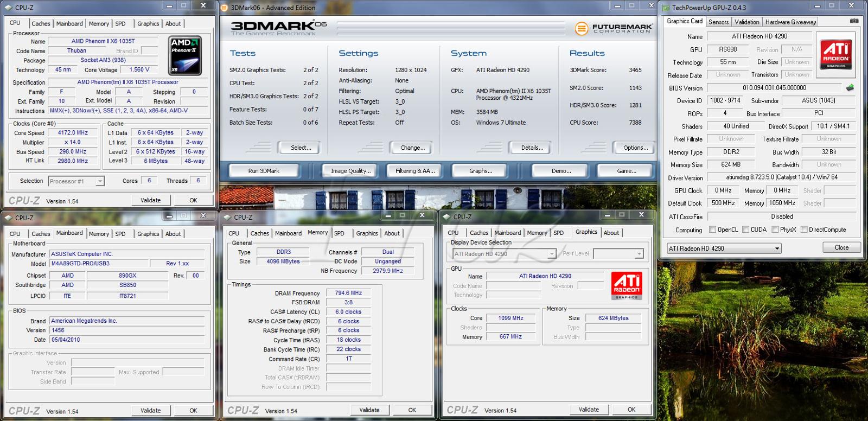The width and height of the screenshot is (868, 421).
Task: Click the GPU-Z window title icon
Action: 666,8
